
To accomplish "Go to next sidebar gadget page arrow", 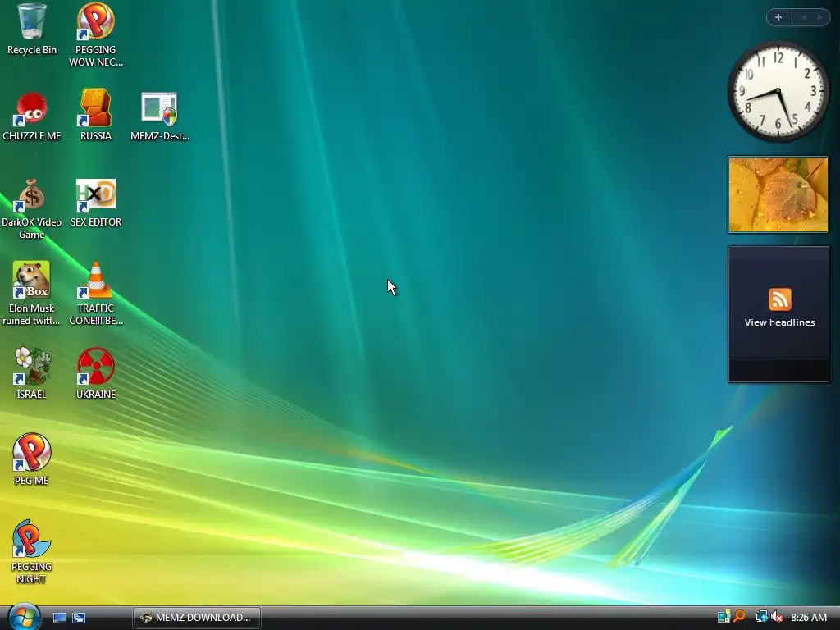I will point(819,17).
